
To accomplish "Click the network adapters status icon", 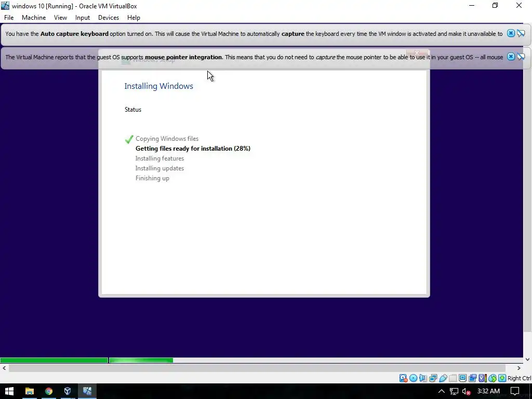I will [433, 378].
